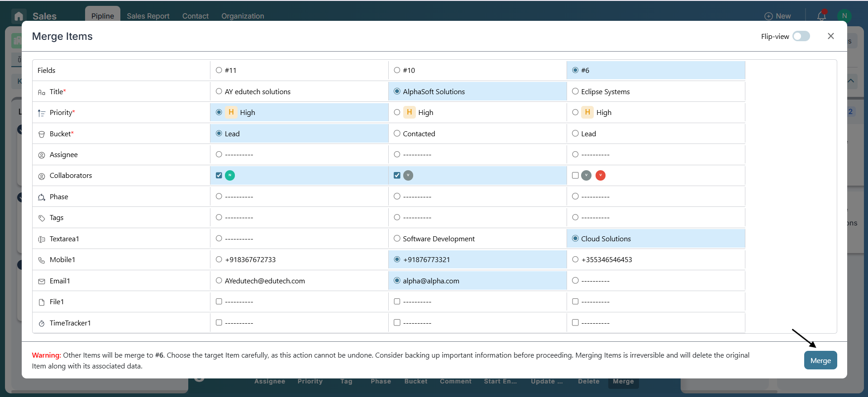Image resolution: width=868 pixels, height=397 pixels.
Task: Click the Title field icon
Action: pyautogui.click(x=42, y=92)
